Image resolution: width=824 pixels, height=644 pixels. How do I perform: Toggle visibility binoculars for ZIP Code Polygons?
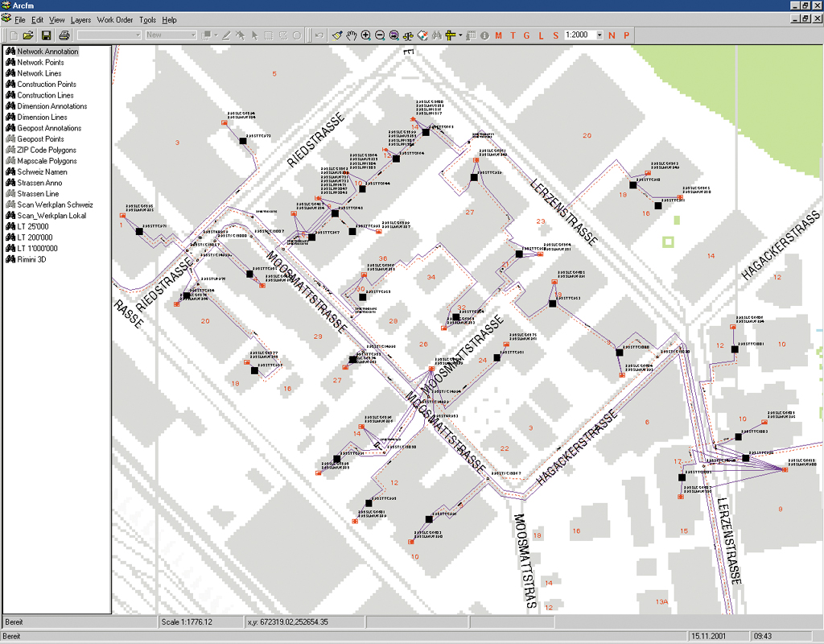coord(10,150)
